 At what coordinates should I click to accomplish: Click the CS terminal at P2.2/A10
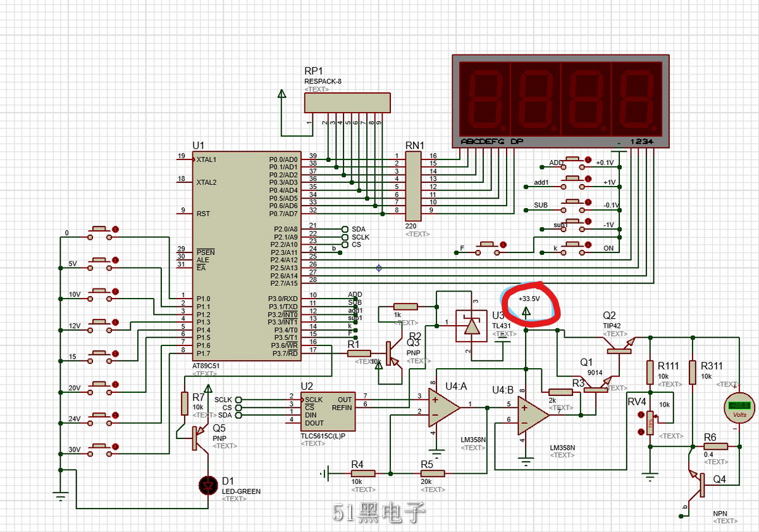[x=345, y=244]
